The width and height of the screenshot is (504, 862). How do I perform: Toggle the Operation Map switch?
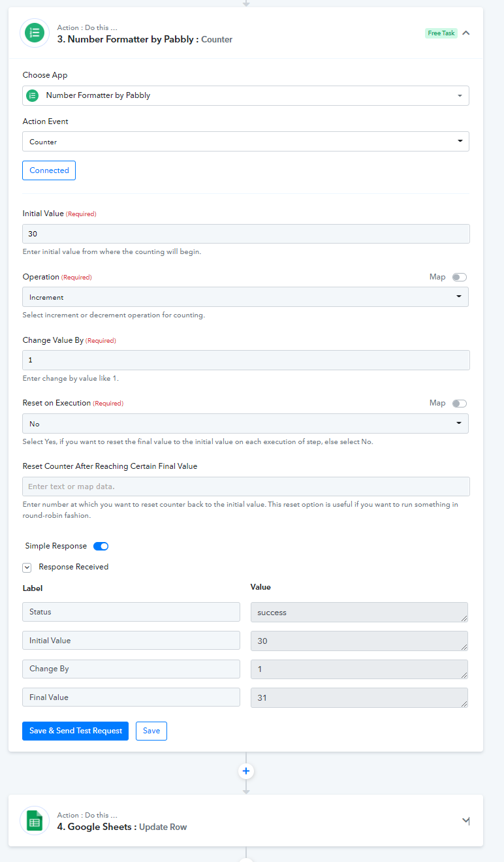(460, 277)
